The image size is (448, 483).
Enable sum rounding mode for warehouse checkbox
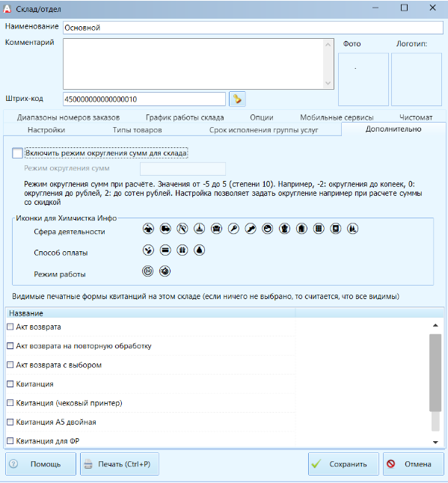coord(17,153)
